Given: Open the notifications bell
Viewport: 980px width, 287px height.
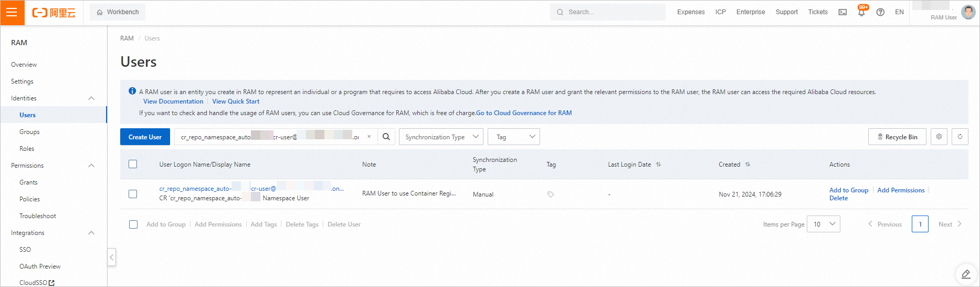Looking at the screenshot, I should pyautogui.click(x=861, y=13).
